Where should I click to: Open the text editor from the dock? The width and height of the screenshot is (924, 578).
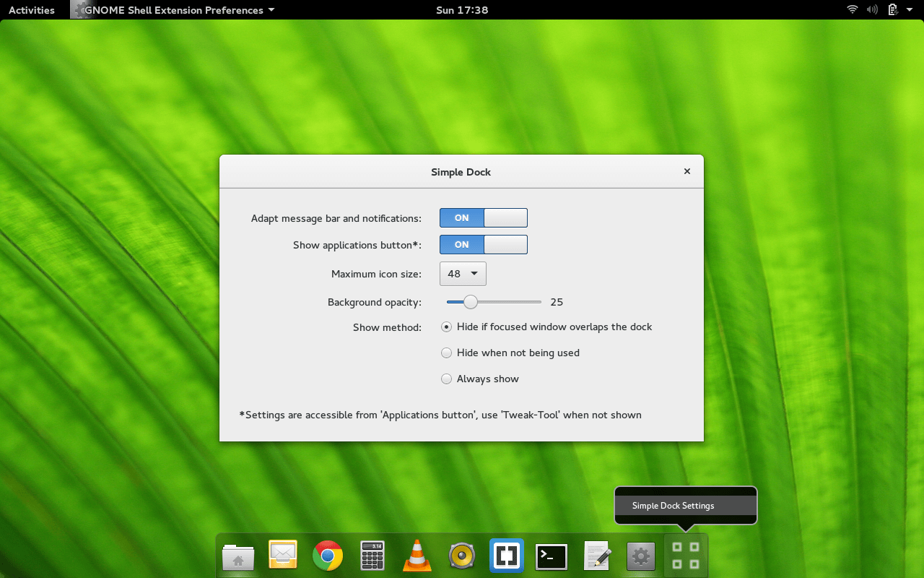coord(596,556)
